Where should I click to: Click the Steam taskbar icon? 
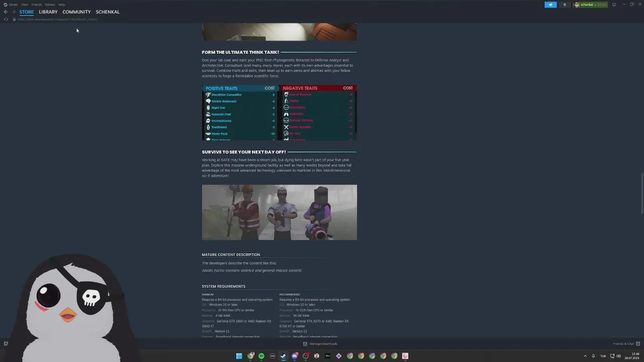(283, 356)
